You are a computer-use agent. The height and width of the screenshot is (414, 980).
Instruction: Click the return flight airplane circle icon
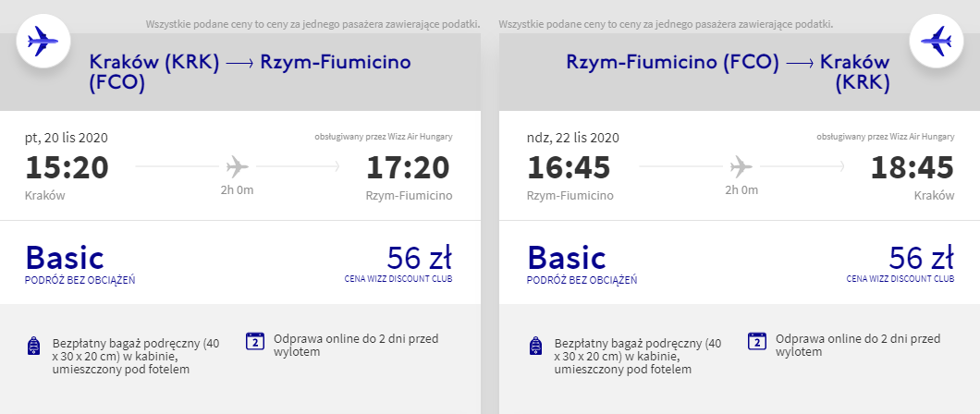936,41
